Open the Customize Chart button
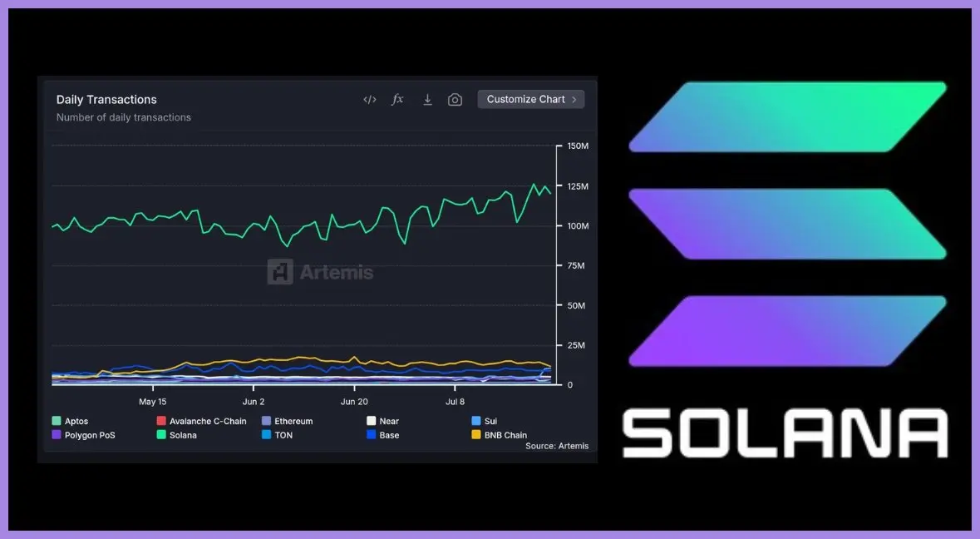980x539 pixels. click(x=531, y=100)
